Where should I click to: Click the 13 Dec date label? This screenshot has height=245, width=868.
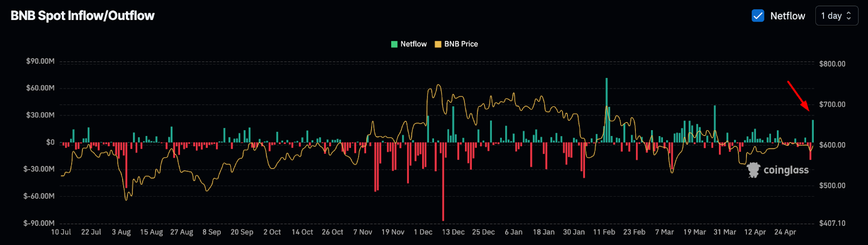[x=453, y=232]
